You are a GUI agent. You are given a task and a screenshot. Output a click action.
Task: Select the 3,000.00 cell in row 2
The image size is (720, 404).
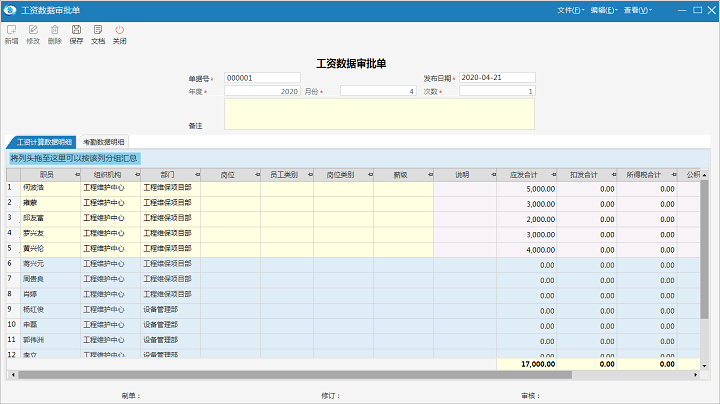point(527,204)
